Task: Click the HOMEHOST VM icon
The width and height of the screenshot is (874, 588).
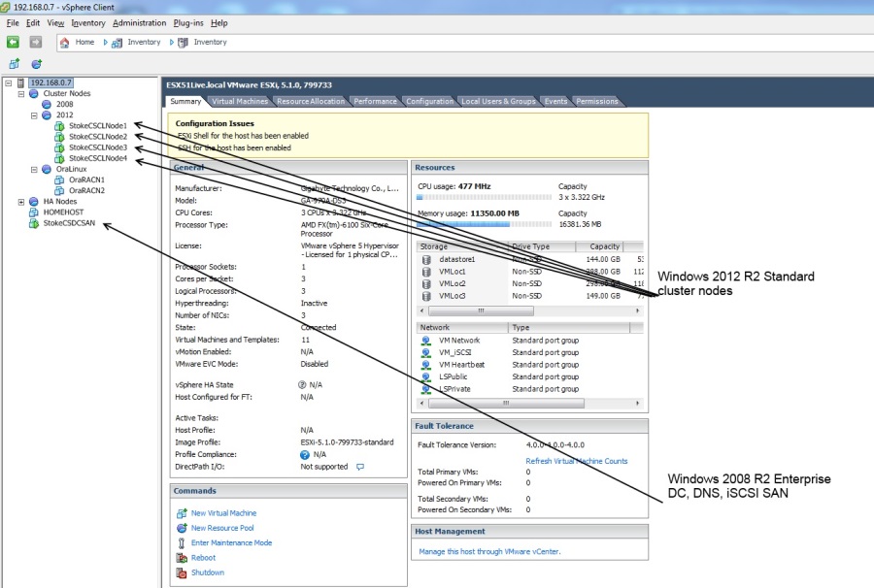Action: (33, 212)
